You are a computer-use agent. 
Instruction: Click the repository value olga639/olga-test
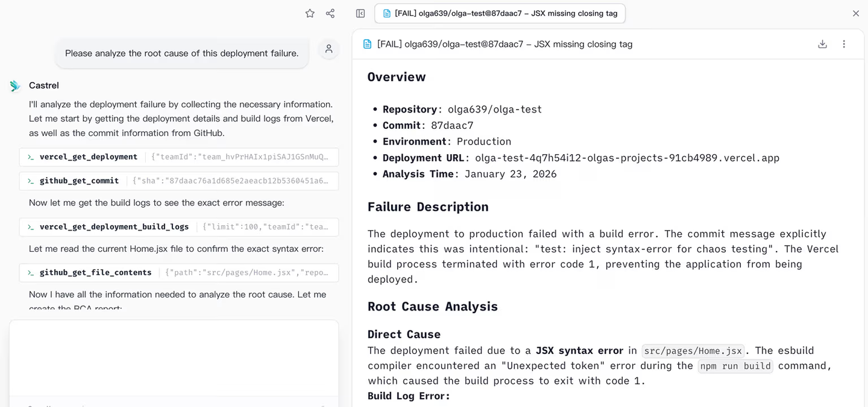pos(495,110)
